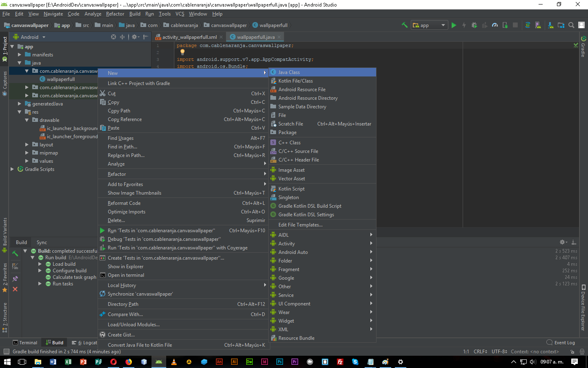
Task: Click the Windows Start button
Action: pyautogui.click(x=7, y=362)
